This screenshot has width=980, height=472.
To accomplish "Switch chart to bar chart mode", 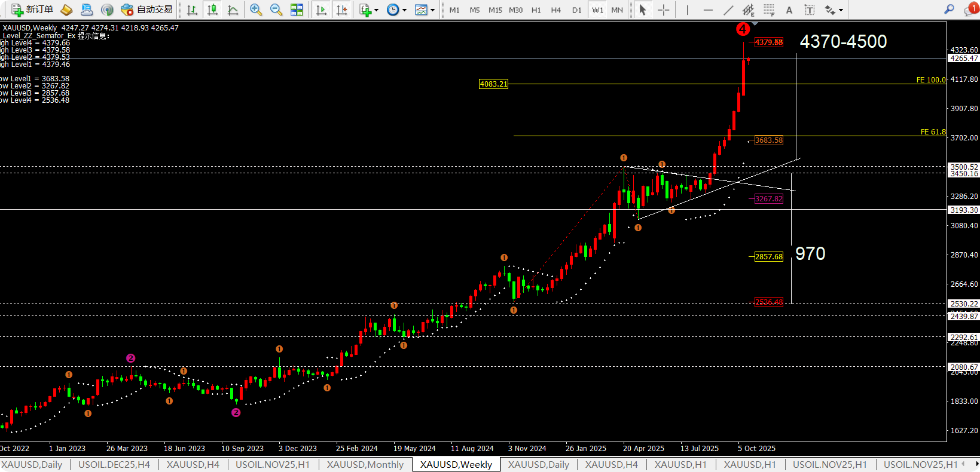I will (192, 10).
